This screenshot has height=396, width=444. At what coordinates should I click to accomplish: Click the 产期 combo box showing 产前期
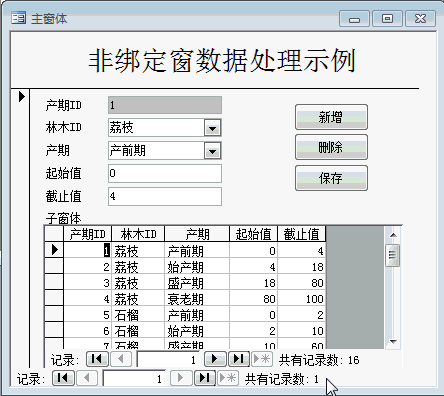point(165,151)
